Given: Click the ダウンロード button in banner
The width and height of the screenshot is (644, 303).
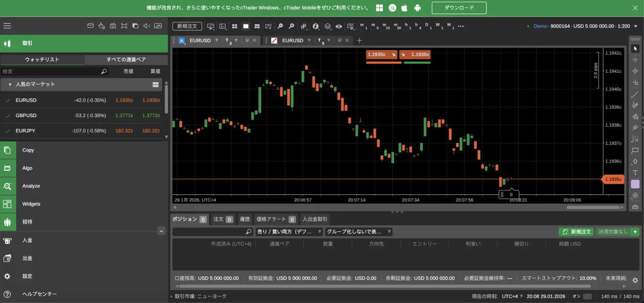Looking at the screenshot, I should point(459,8).
